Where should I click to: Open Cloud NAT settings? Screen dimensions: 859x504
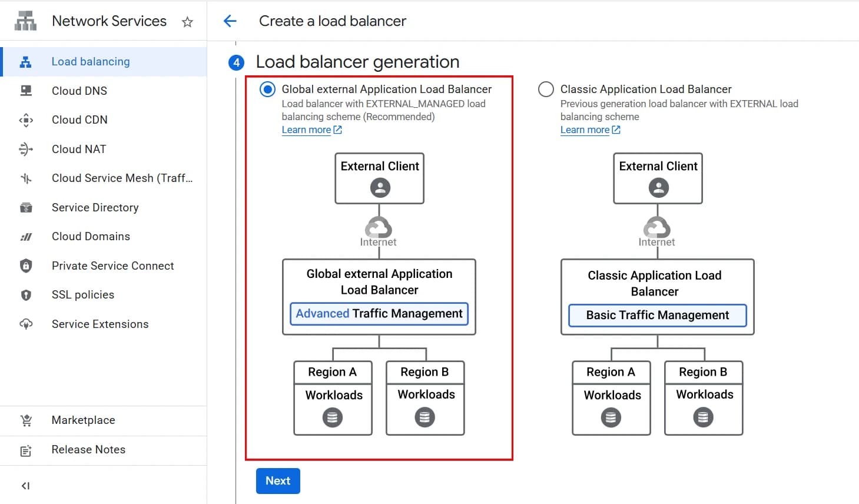pos(78,149)
